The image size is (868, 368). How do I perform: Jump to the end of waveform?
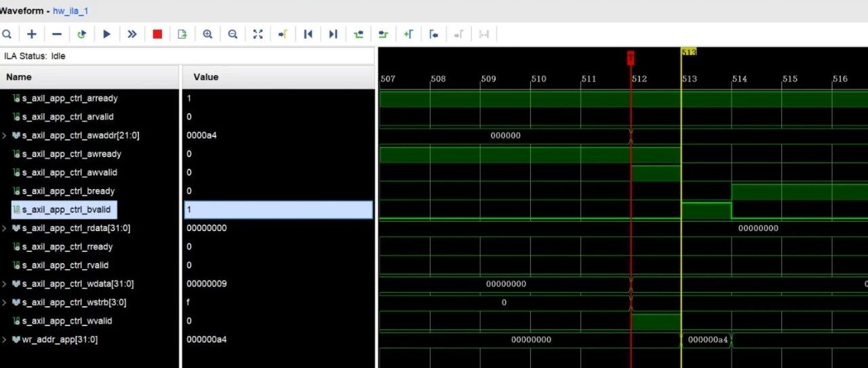coord(333,34)
